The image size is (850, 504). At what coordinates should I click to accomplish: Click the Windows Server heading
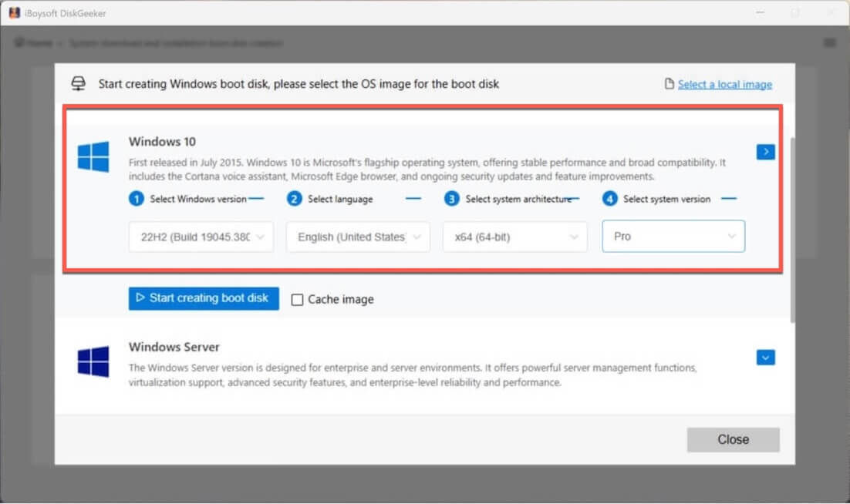coord(174,347)
